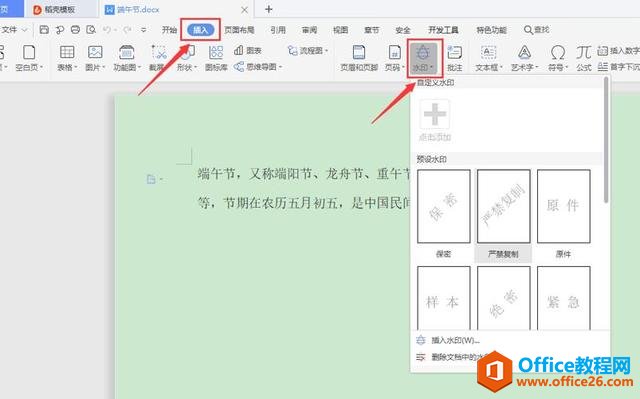
Task: Expand the 文件 file menu arrow
Action: coord(24,30)
